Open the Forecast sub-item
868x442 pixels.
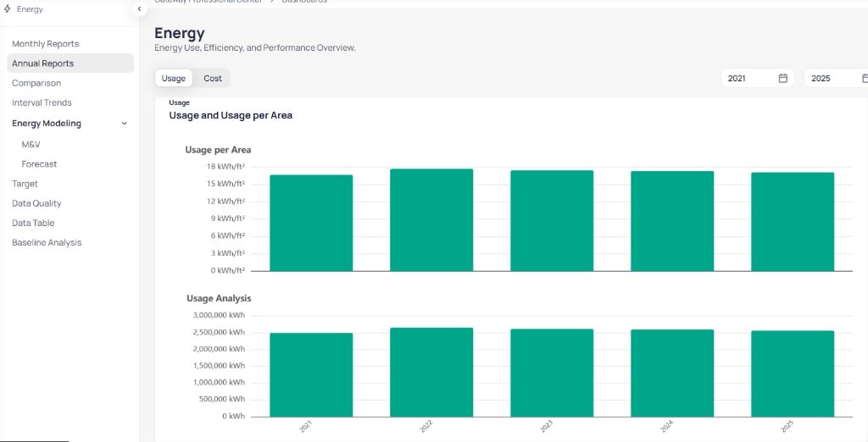pos(39,163)
